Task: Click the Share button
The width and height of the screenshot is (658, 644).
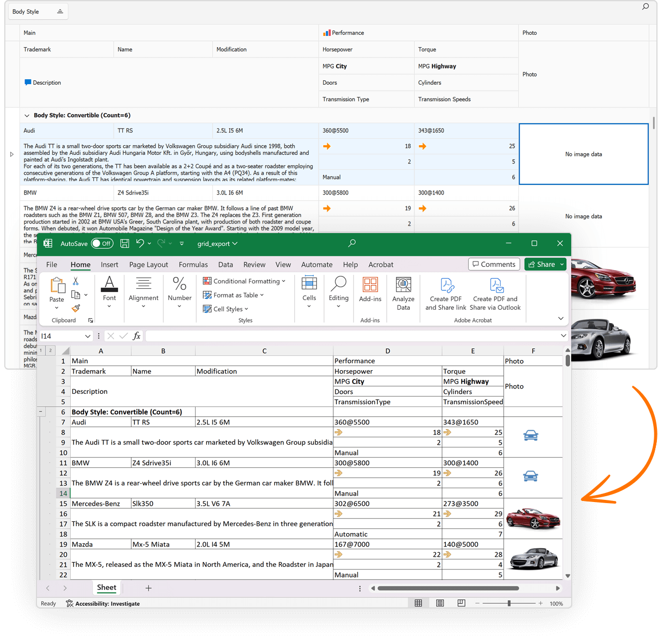Action: 544,264
